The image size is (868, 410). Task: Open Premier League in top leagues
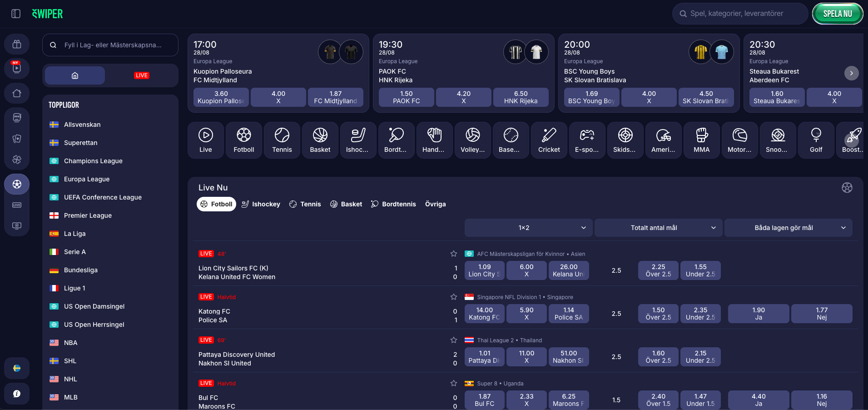coord(88,215)
